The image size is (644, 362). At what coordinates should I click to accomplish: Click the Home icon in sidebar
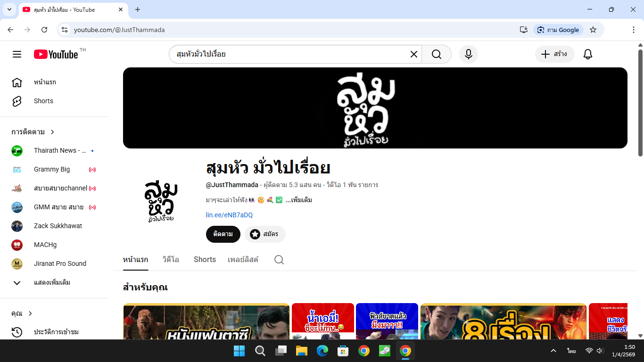[x=17, y=82]
